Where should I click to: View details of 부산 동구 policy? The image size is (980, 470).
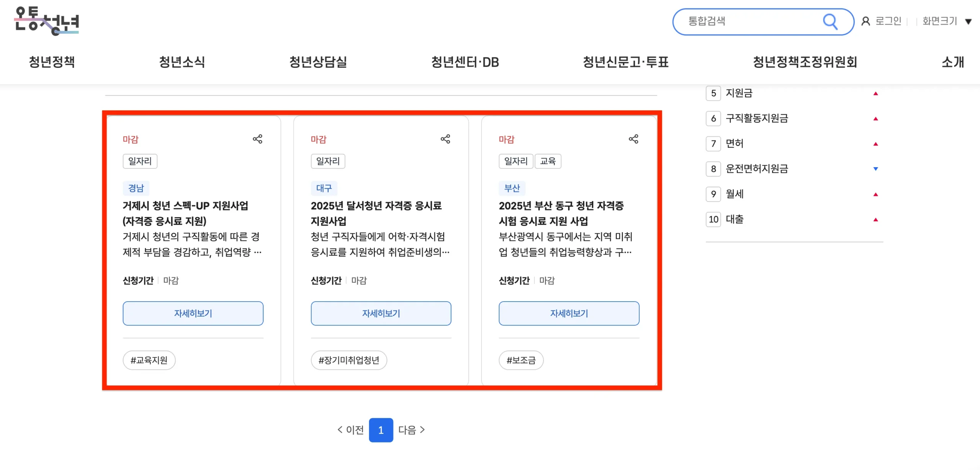pos(569,313)
